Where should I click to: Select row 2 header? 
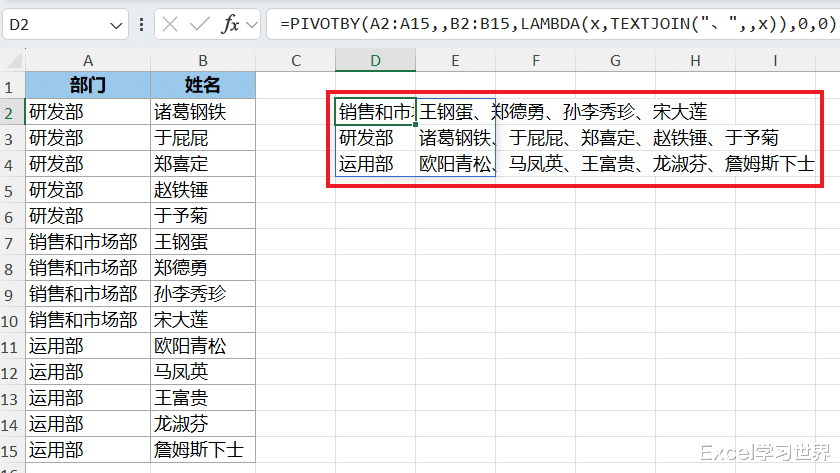click(x=10, y=112)
